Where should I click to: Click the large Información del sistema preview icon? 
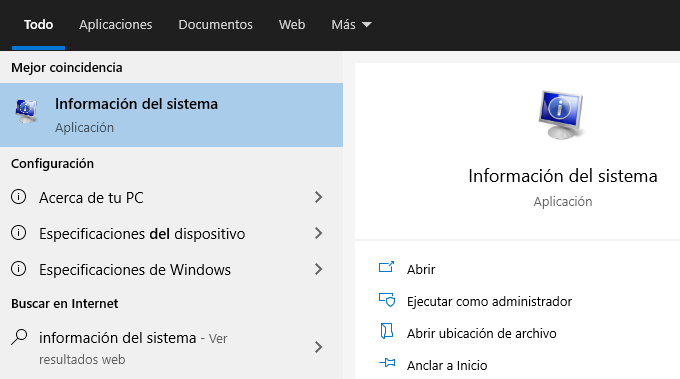pyautogui.click(x=561, y=114)
